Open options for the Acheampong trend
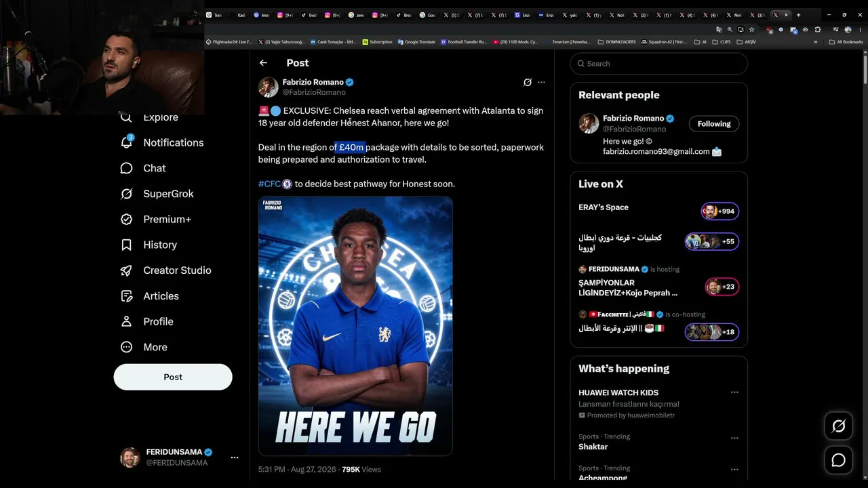Screen dimensions: 868x488 [x=734, y=469]
